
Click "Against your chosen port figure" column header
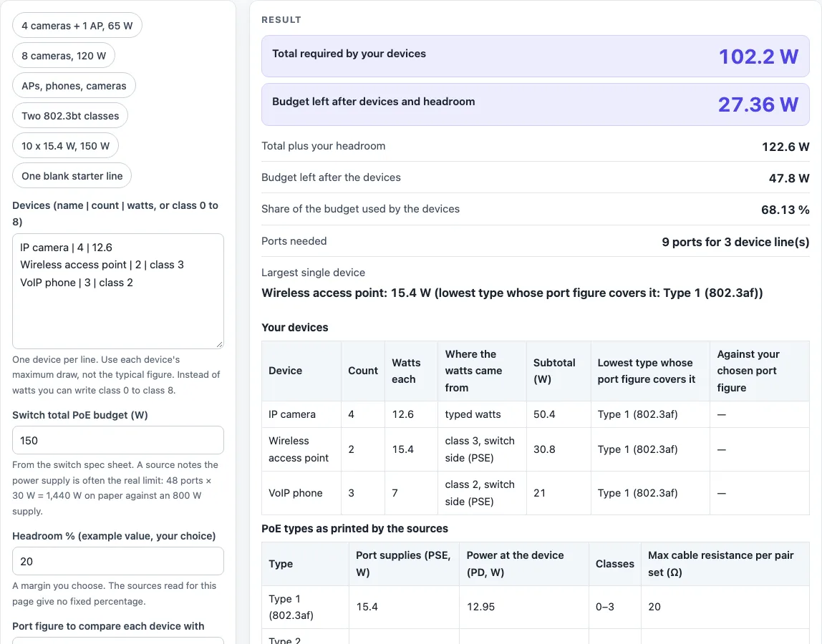[x=759, y=371]
